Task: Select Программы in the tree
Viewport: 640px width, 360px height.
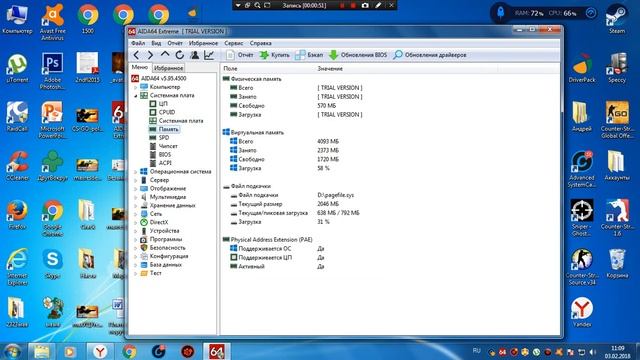Action: (161, 240)
